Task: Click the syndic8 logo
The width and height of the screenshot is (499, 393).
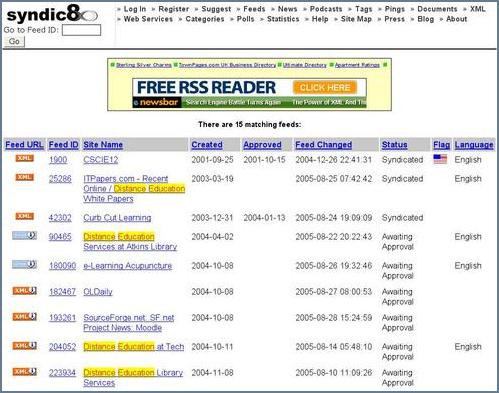Action: (x=52, y=14)
